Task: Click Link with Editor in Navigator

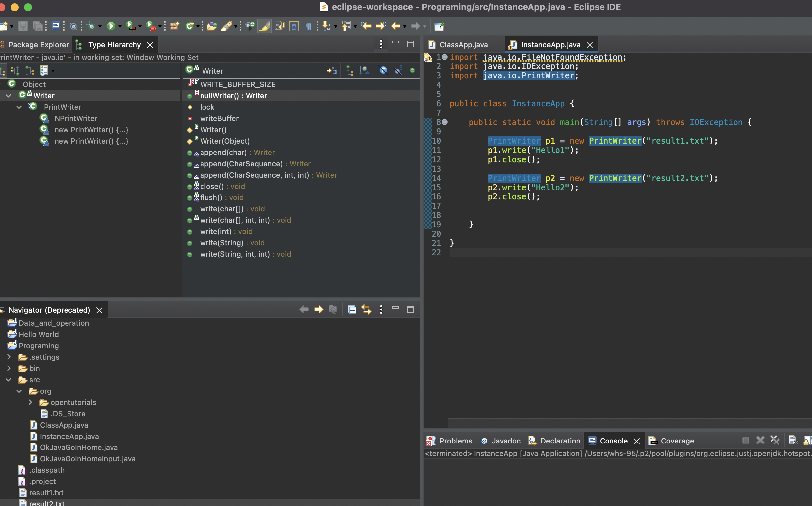Action: pos(366,309)
